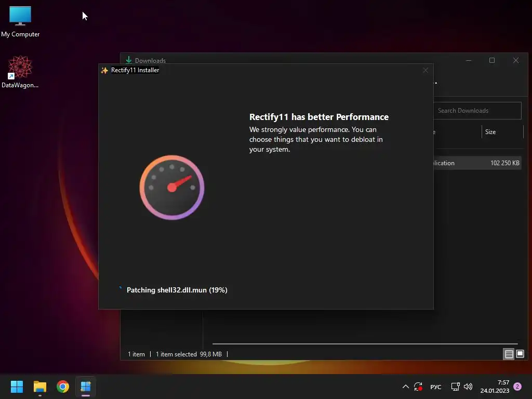Open the network status tray icon
Image resolution: width=532 pixels, height=399 pixels.
[455, 387]
